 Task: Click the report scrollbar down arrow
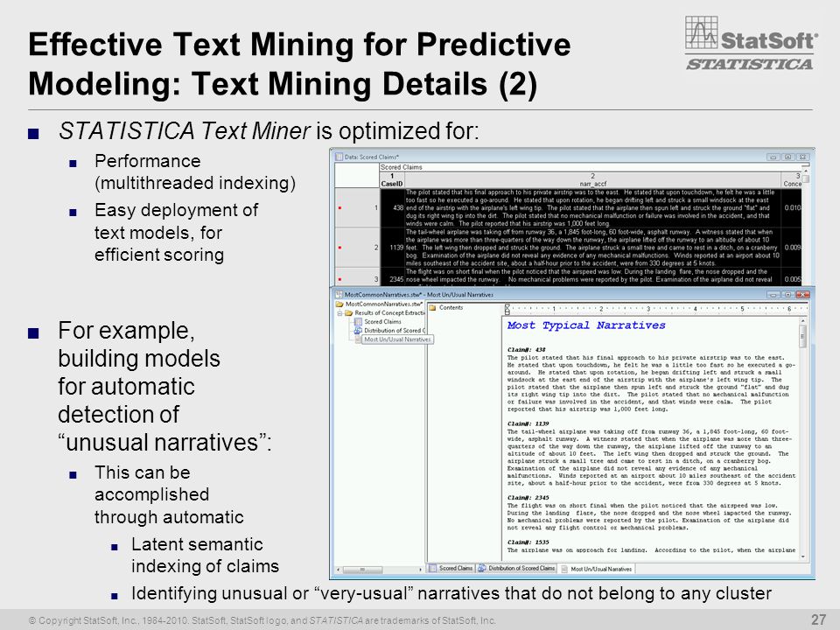click(802, 557)
